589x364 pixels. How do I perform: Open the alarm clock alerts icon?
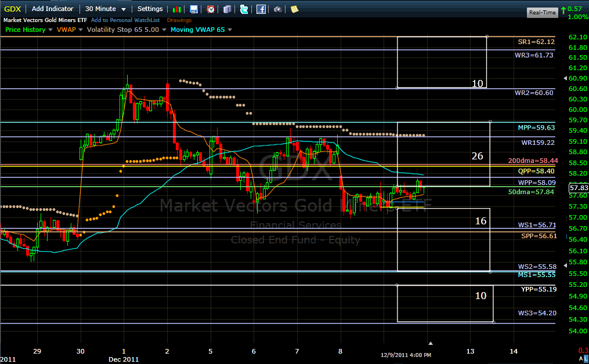click(x=211, y=9)
